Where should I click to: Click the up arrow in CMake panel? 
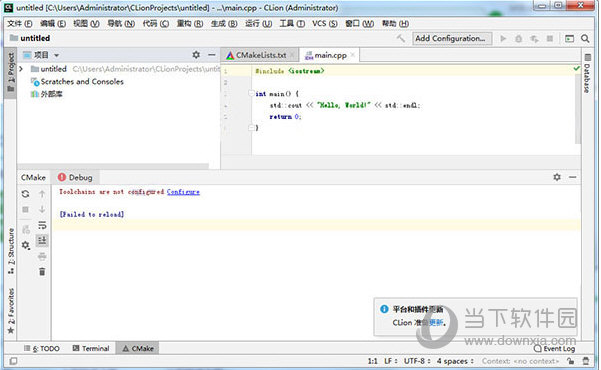(x=42, y=194)
